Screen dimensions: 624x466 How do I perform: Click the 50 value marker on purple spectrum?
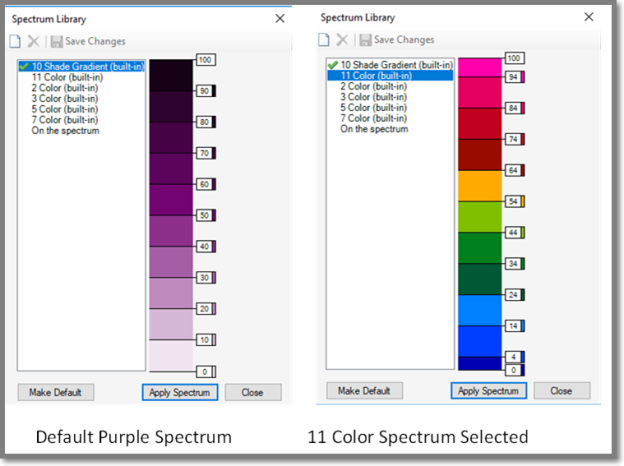[x=204, y=215]
